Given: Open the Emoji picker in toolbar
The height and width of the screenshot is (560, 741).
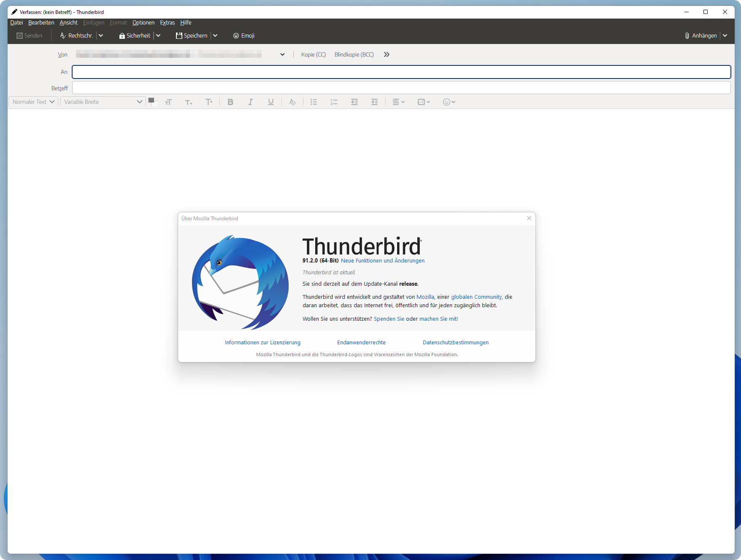Looking at the screenshot, I should click(x=244, y=35).
